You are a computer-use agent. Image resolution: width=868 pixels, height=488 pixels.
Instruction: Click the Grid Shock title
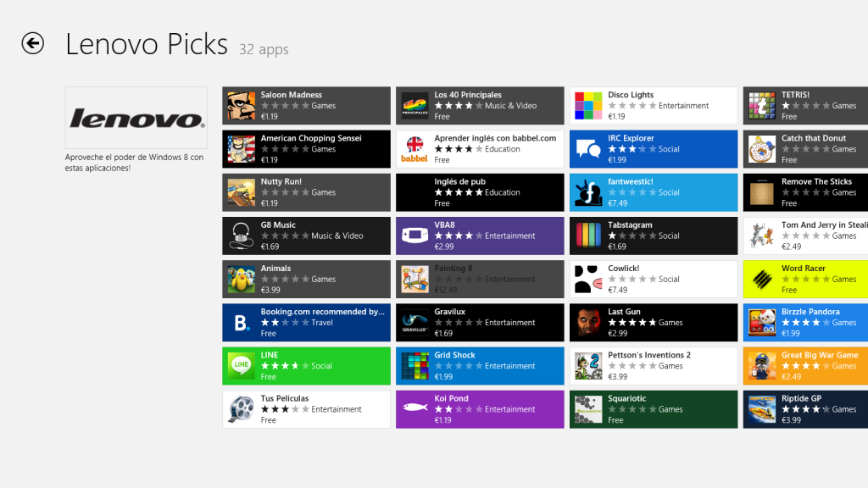(454, 355)
